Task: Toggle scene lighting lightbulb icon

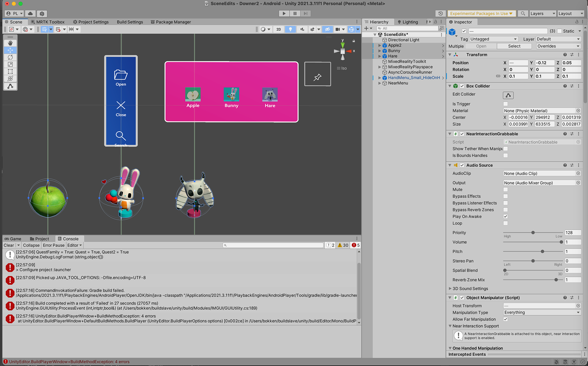Action: click(290, 29)
